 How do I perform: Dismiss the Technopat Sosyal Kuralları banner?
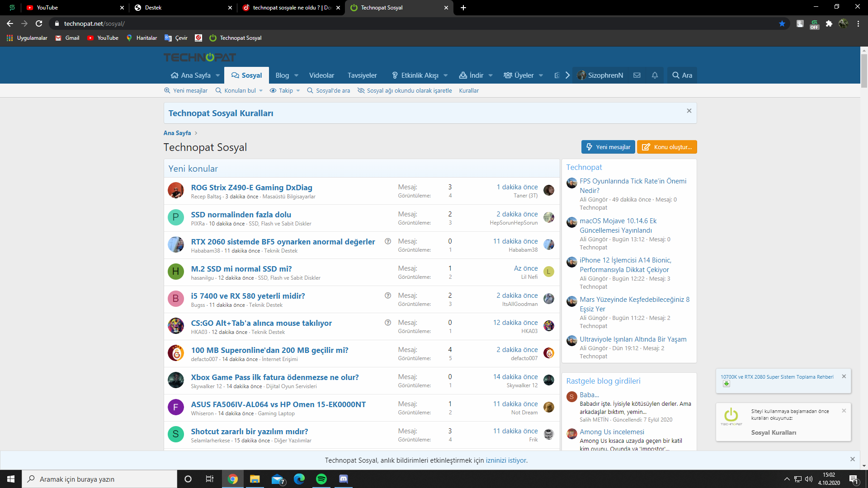click(x=689, y=111)
